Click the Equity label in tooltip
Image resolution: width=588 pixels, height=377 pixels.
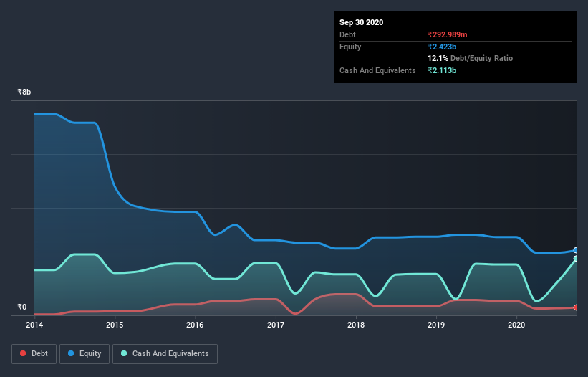click(350, 47)
